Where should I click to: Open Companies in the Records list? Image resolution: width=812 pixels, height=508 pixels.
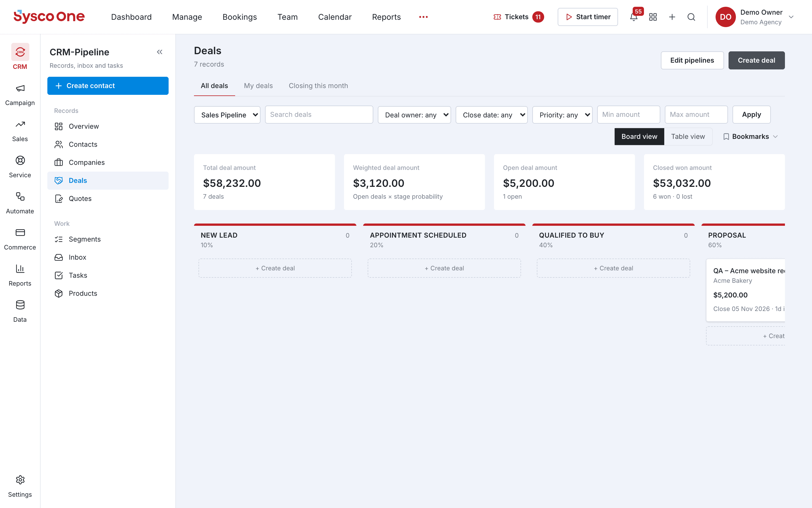pyautogui.click(x=108, y=163)
